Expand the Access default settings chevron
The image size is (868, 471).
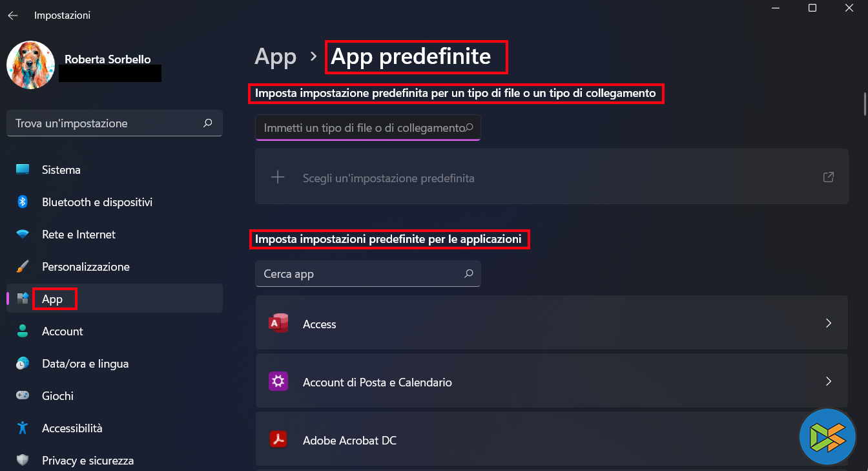click(x=828, y=324)
